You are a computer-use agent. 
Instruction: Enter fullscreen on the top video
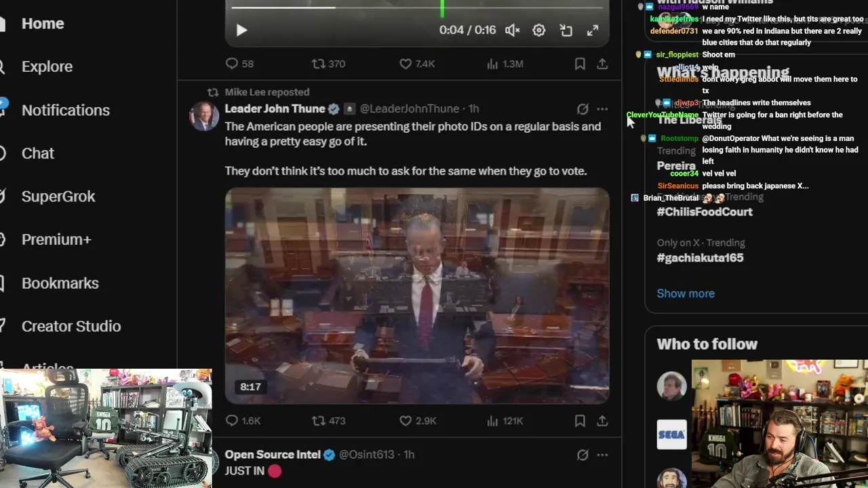click(593, 30)
